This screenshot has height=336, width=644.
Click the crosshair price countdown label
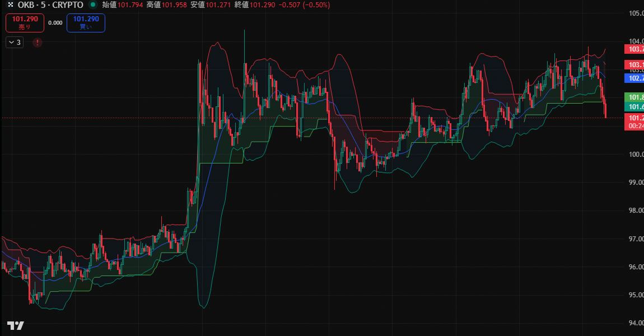[633, 125]
